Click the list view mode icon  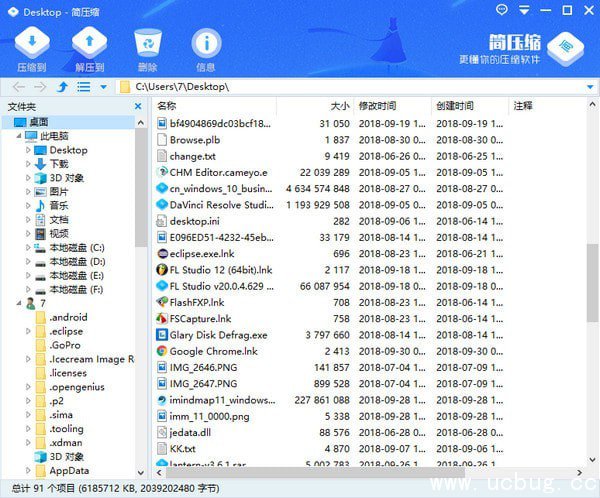[x=83, y=87]
